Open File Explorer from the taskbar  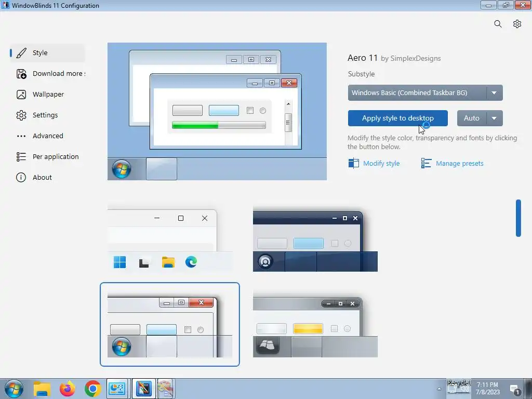coord(42,389)
